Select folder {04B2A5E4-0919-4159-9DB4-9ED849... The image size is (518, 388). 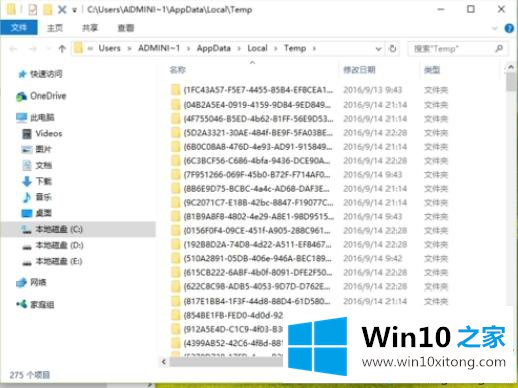click(257, 105)
